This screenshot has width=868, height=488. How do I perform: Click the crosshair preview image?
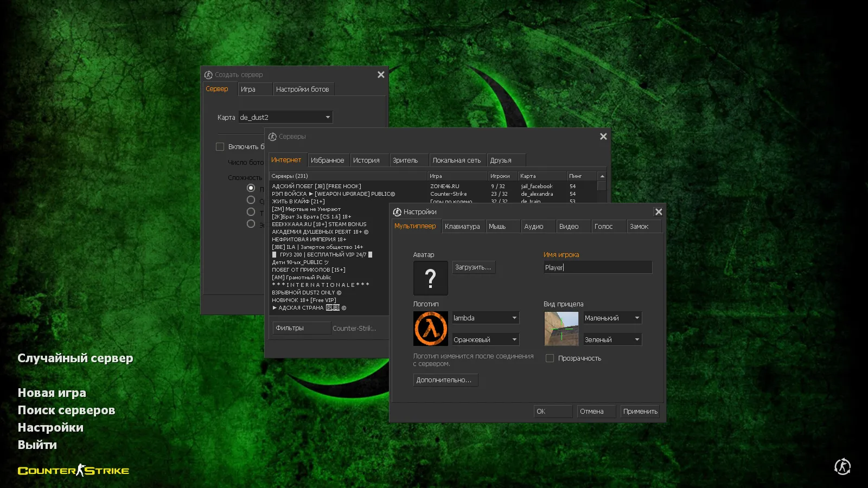(561, 329)
